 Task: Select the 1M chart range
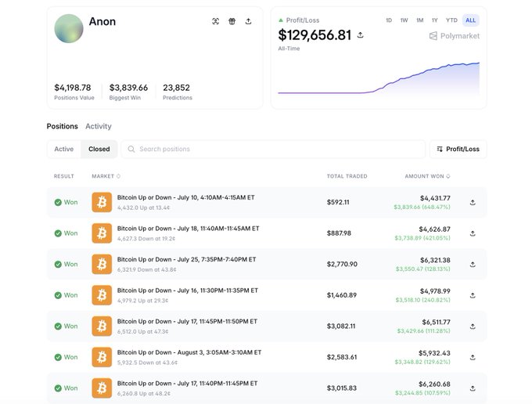[419, 20]
